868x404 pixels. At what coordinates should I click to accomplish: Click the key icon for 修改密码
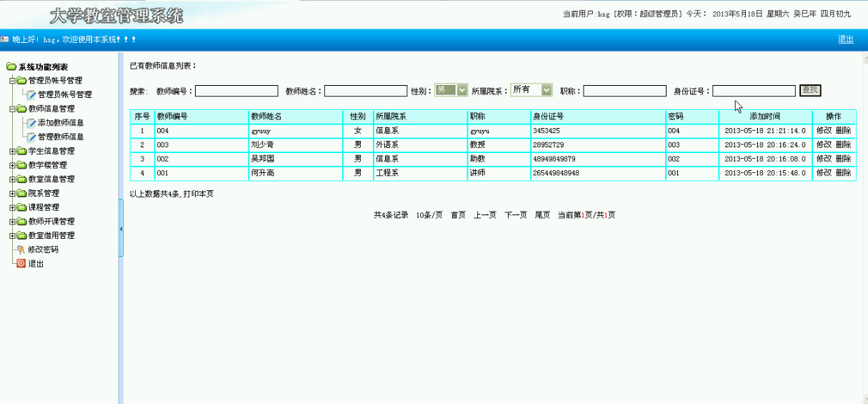[x=21, y=250]
